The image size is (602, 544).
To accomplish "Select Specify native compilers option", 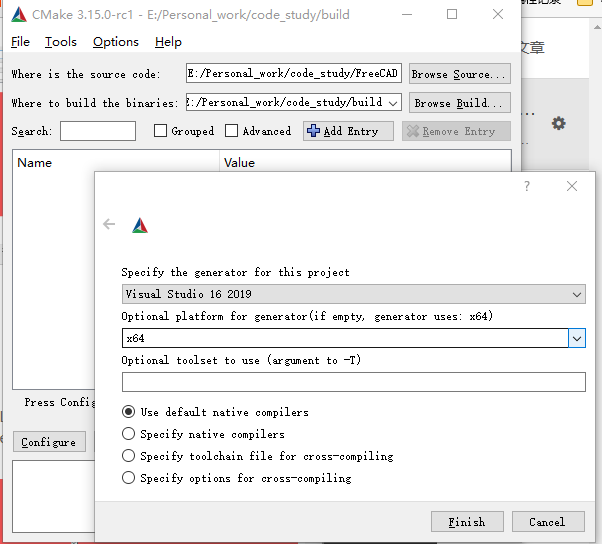I will (x=128, y=434).
